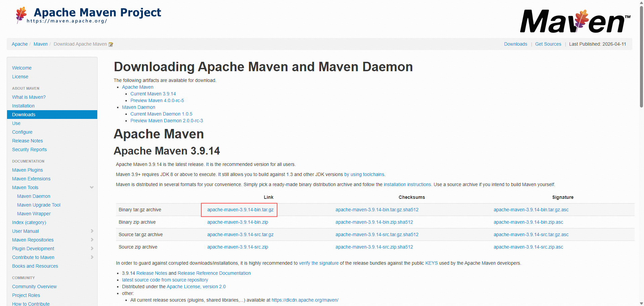Click the Apache Maven contents link

[138, 87]
